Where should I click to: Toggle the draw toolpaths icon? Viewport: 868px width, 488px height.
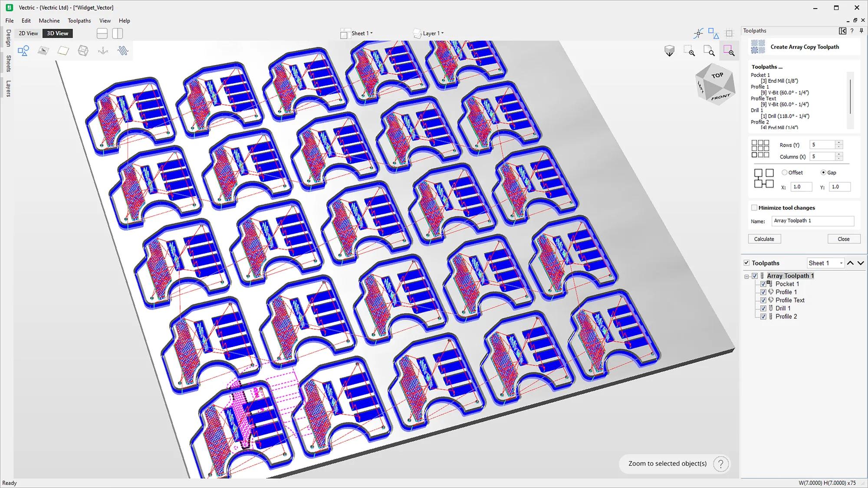(x=123, y=51)
